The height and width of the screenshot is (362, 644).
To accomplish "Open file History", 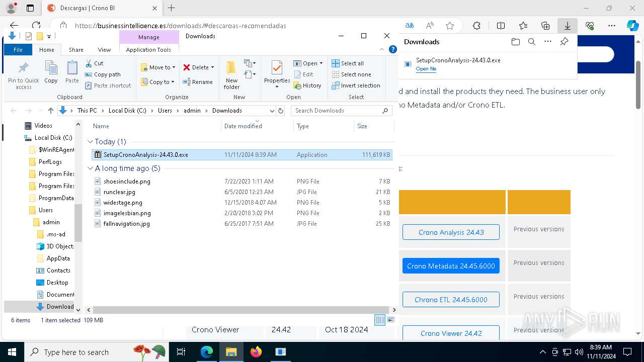I will click(x=307, y=85).
